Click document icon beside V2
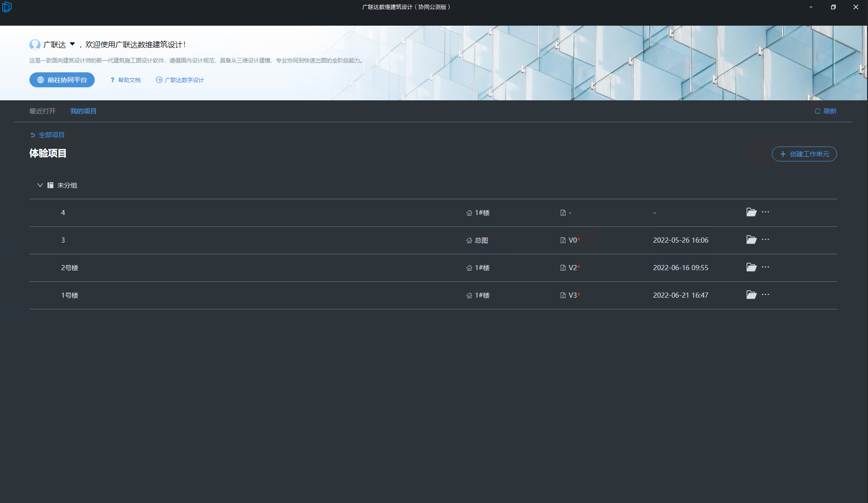868x503 pixels. tap(563, 268)
